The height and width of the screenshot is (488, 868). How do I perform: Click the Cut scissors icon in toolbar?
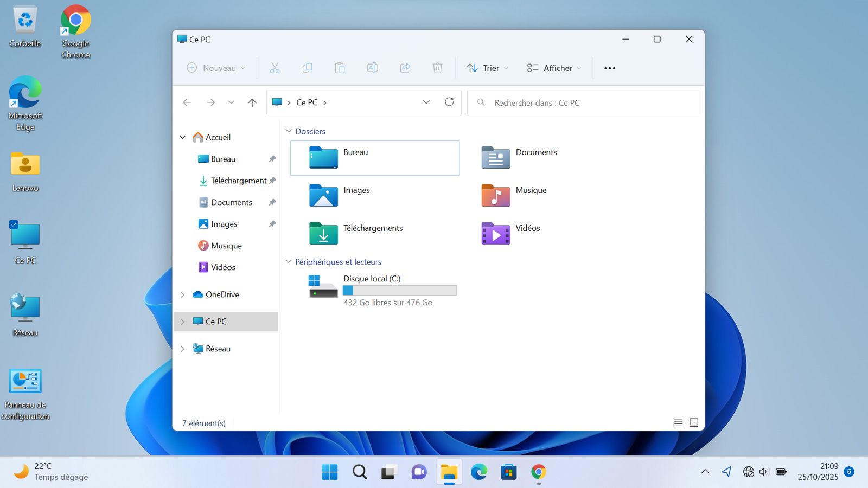click(x=275, y=68)
